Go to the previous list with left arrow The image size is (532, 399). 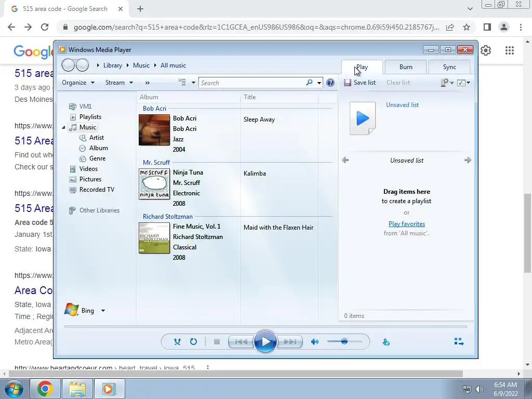345,160
